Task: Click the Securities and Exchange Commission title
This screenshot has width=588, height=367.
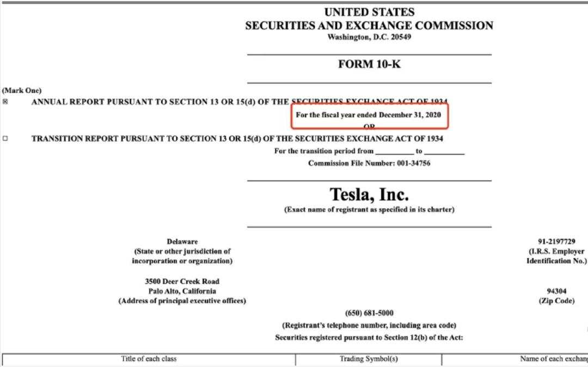Action: coord(369,26)
